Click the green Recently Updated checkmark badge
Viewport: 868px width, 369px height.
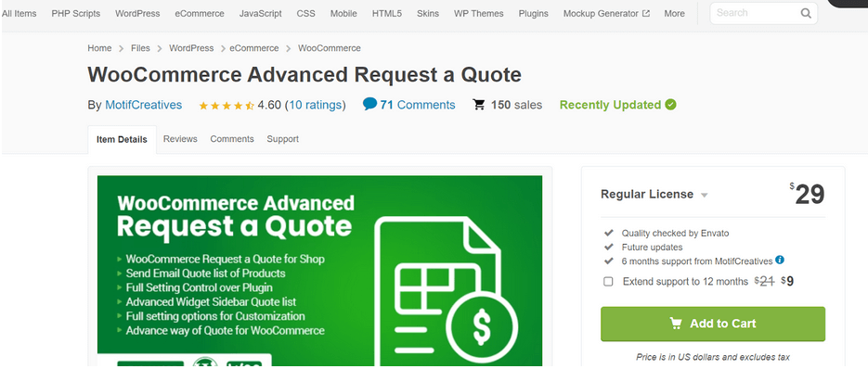click(670, 105)
